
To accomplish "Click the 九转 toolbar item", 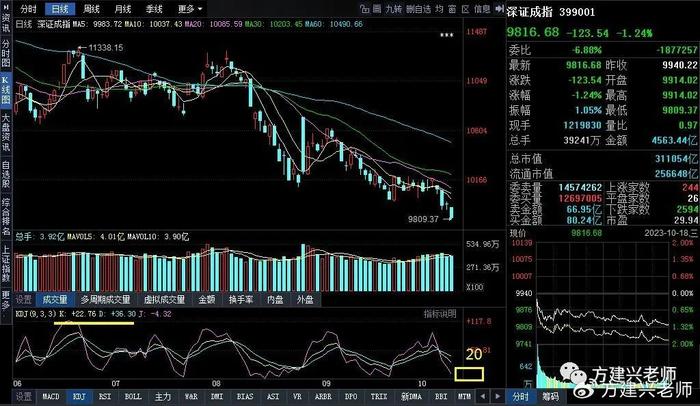I will (393, 9).
